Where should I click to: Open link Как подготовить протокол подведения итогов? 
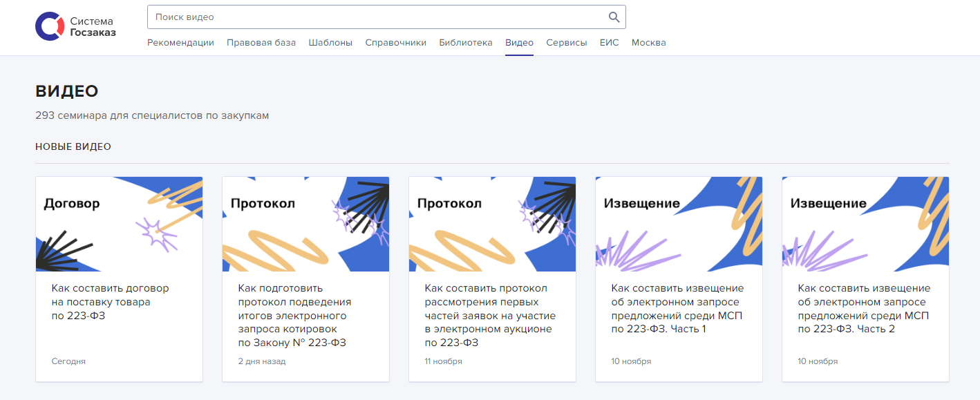click(295, 316)
